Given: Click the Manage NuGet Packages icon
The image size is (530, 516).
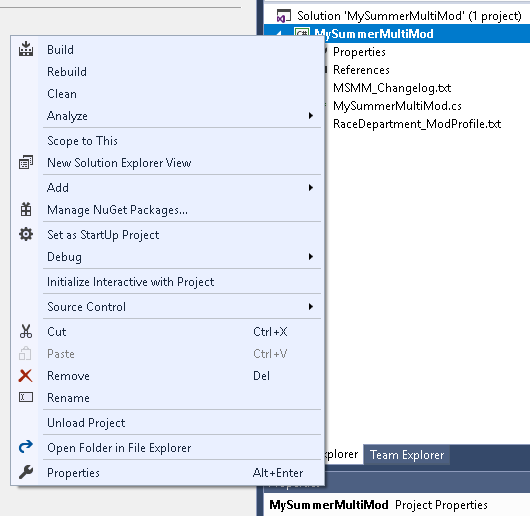Looking at the screenshot, I should click(26, 210).
